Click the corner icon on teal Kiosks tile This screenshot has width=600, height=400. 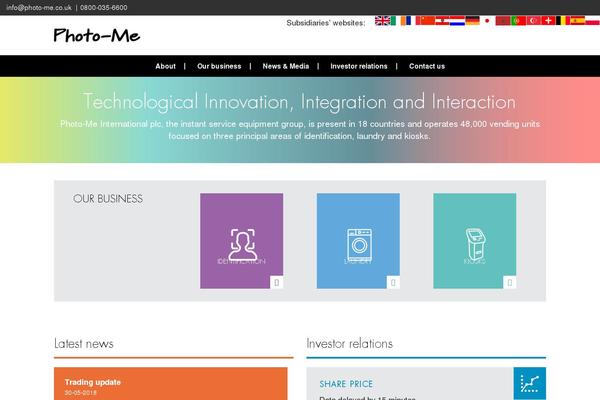click(510, 282)
